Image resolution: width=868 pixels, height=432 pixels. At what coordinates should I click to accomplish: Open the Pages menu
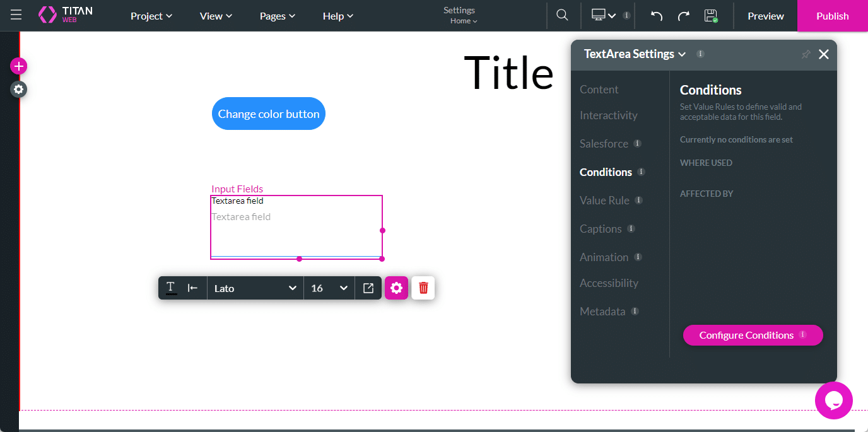click(x=276, y=16)
